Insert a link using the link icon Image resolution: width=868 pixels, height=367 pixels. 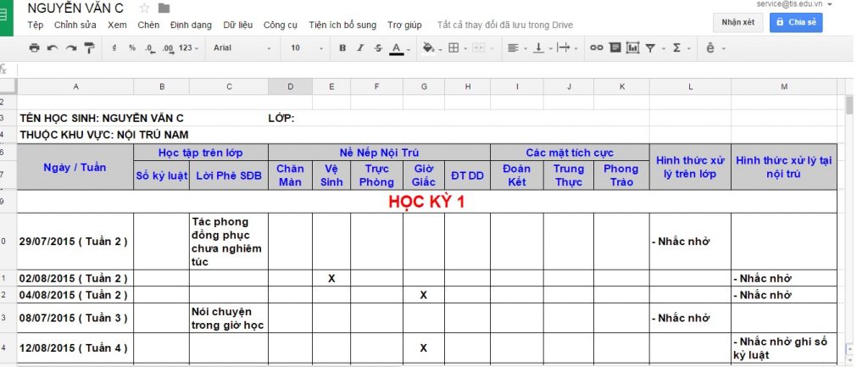coord(597,48)
